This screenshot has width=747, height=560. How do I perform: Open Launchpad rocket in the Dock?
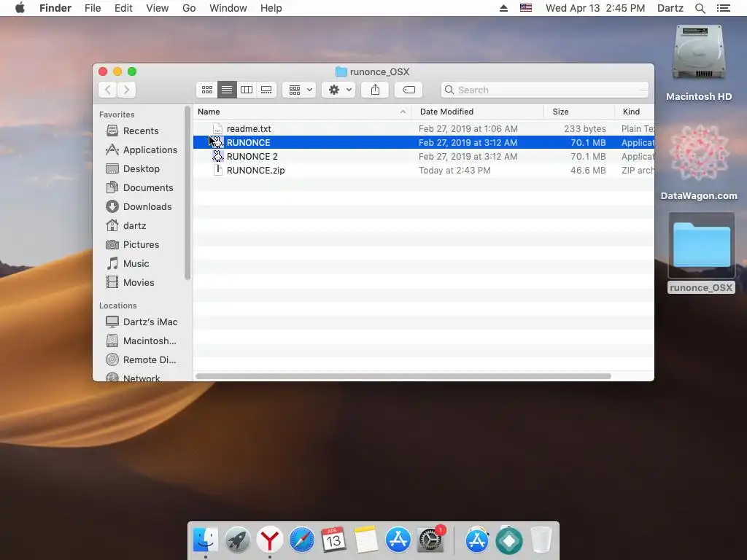coord(237,540)
